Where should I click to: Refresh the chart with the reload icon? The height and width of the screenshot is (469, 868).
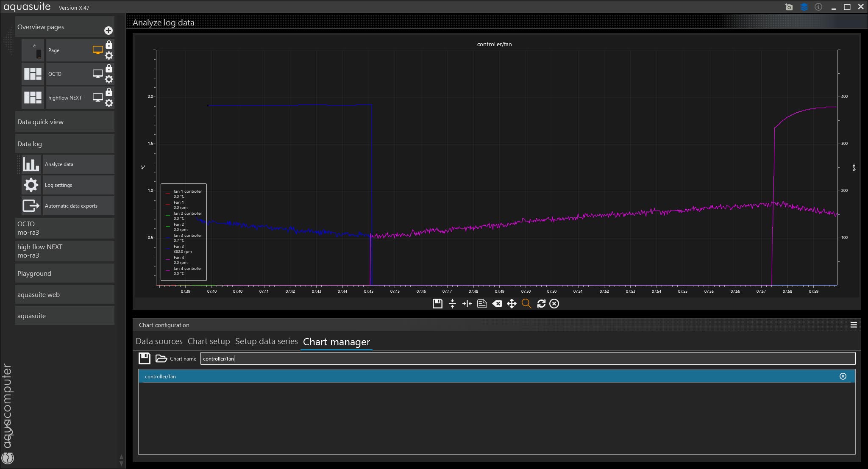click(x=541, y=303)
